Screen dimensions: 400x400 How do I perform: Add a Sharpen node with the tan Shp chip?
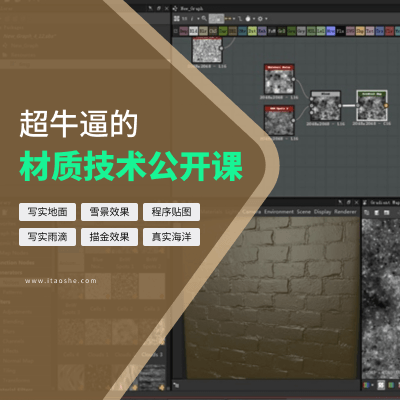[360, 31]
